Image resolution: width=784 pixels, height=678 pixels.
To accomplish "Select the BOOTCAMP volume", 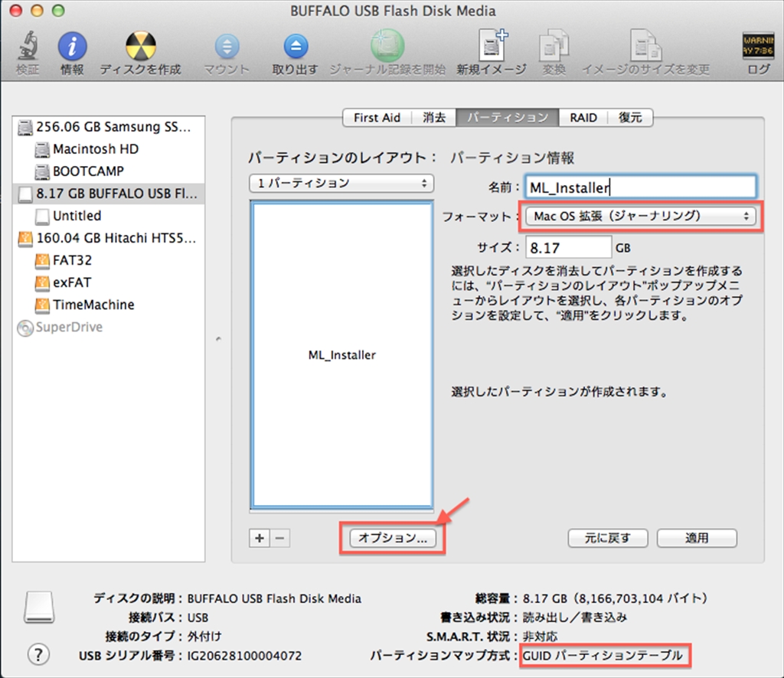I will coord(109,171).
